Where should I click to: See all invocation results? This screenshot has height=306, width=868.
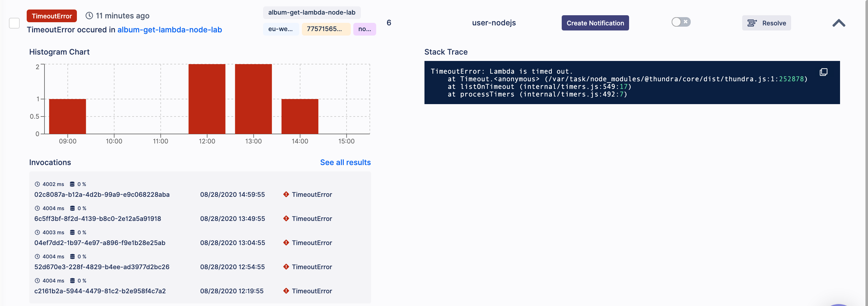pyautogui.click(x=345, y=162)
